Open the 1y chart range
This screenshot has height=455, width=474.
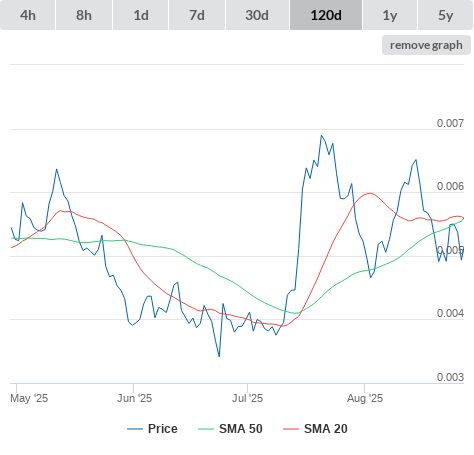click(390, 15)
